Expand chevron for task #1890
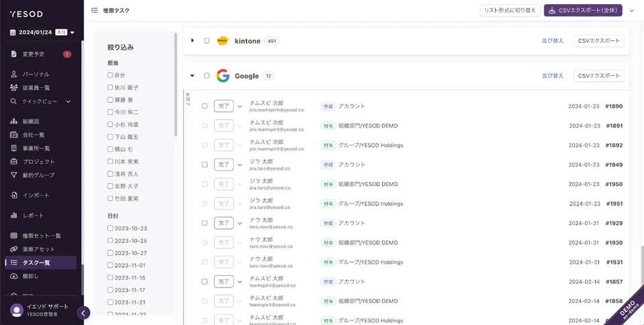 click(240, 106)
